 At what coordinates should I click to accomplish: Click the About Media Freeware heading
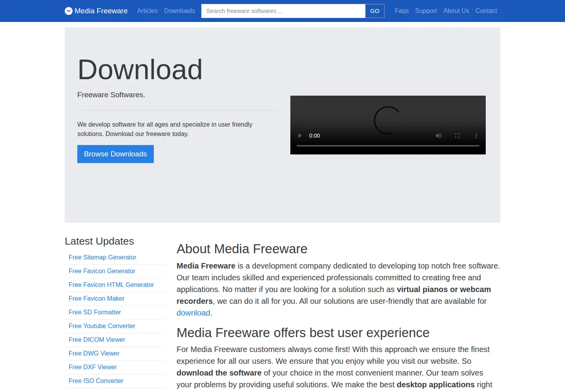click(x=242, y=249)
